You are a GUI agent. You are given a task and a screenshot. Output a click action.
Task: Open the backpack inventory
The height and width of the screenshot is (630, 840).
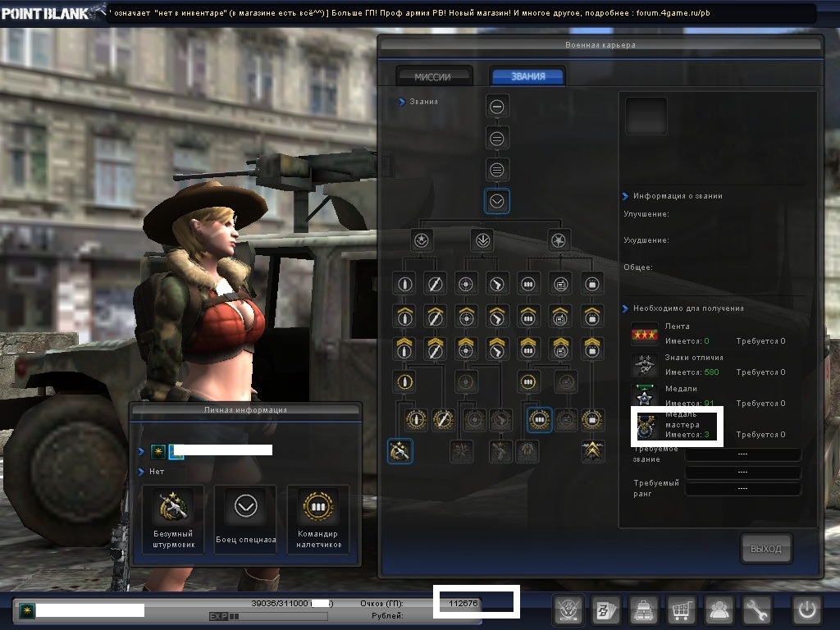pyautogui.click(x=643, y=609)
